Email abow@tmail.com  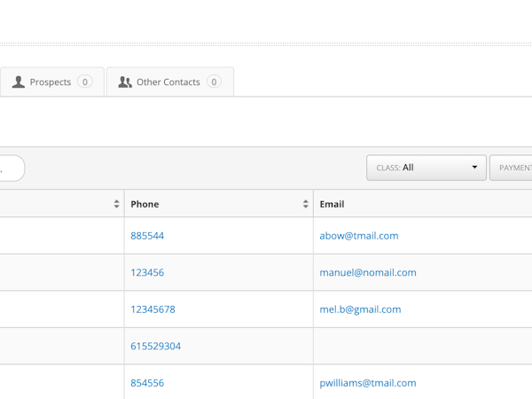(x=358, y=236)
